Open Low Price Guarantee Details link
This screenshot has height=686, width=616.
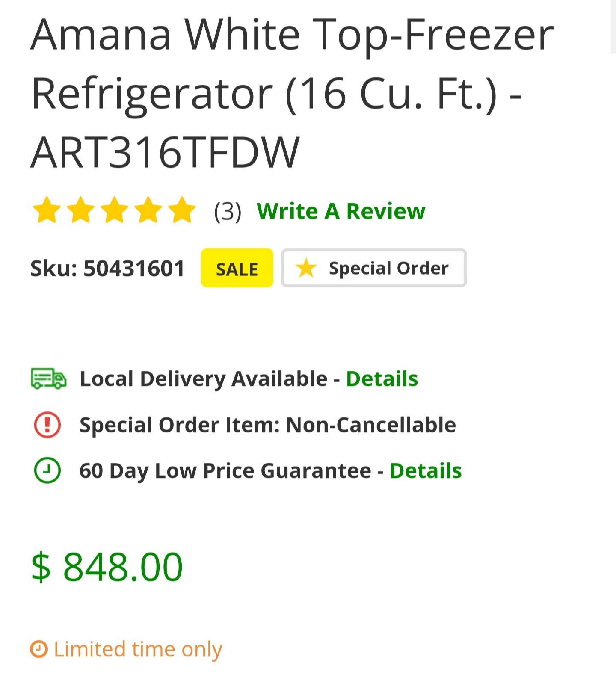[x=426, y=470]
